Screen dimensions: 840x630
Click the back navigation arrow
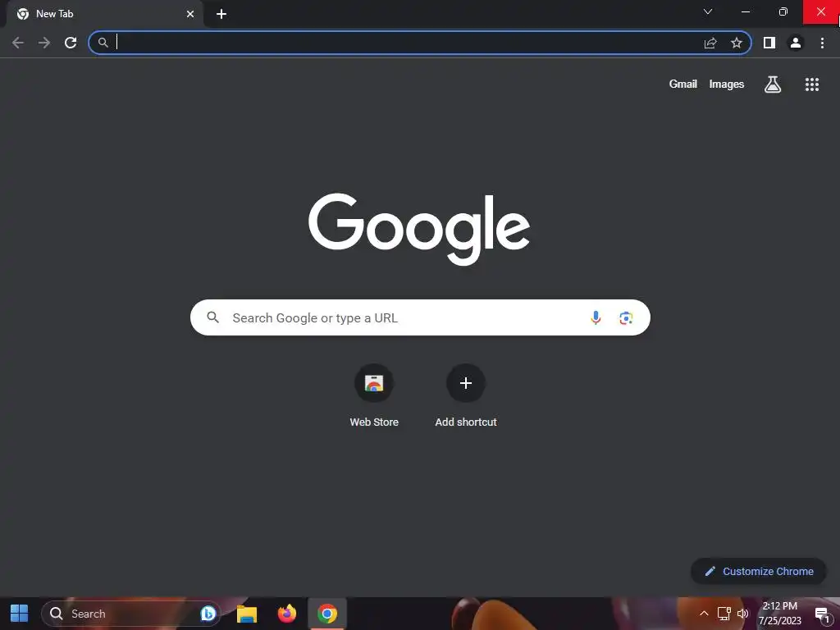pos(18,43)
